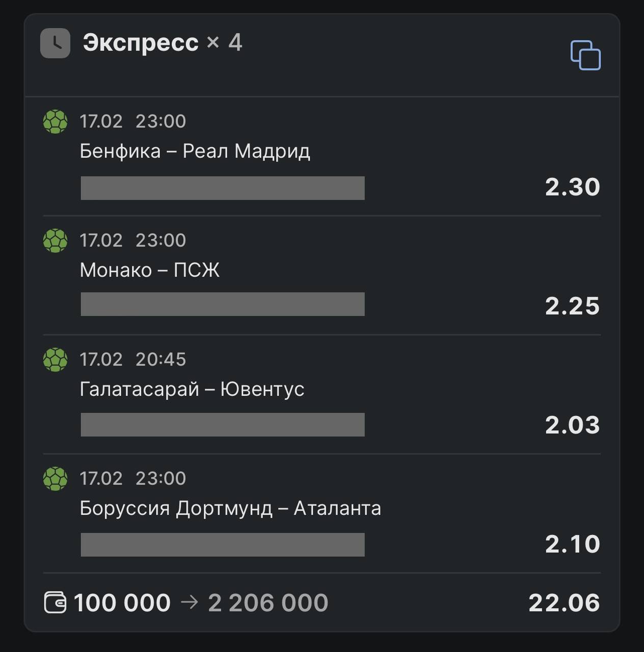
Task: Click the 100 000 stake amount
Action: pos(122,603)
